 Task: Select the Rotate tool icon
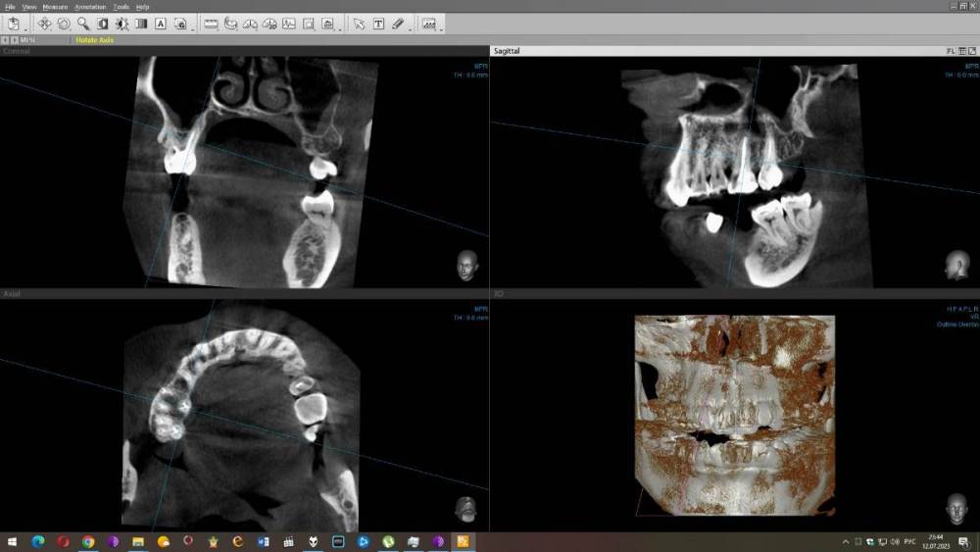click(x=64, y=24)
